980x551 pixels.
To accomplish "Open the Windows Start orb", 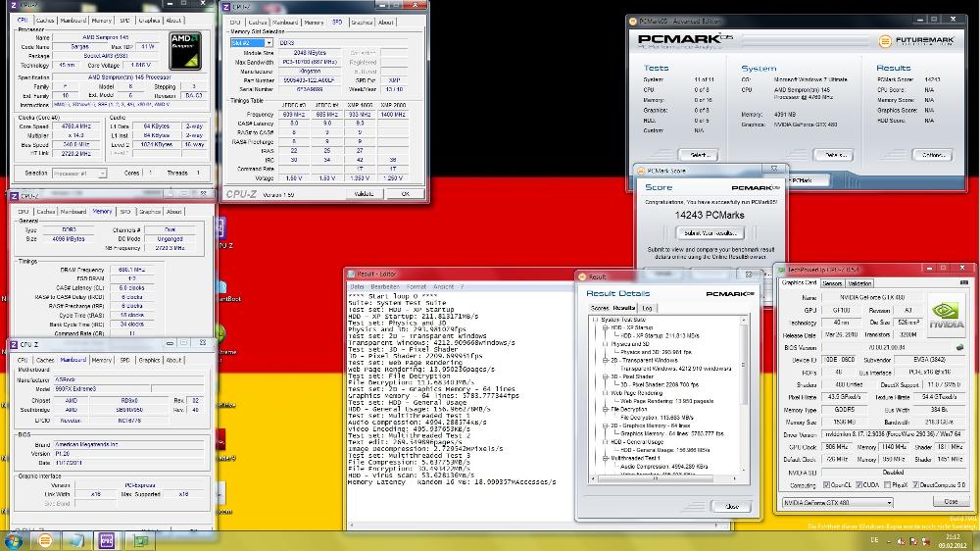I will pos(13,540).
